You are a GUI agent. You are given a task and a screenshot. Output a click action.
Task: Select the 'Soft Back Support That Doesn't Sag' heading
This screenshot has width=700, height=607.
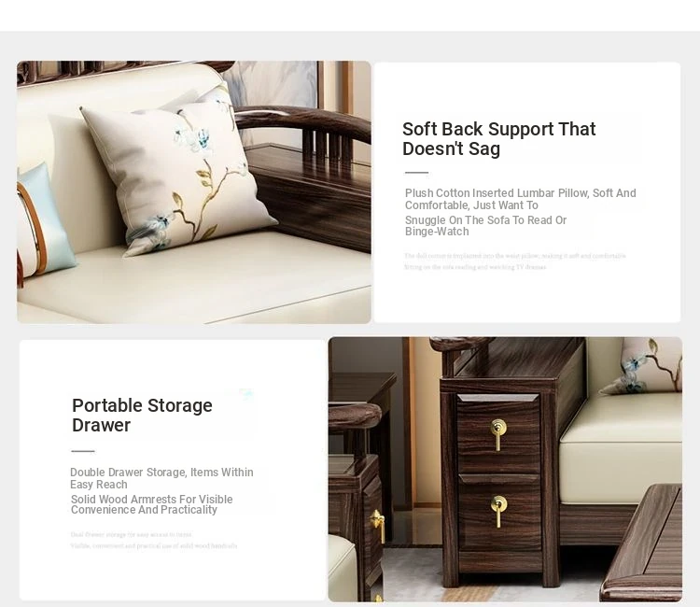pyautogui.click(x=498, y=139)
